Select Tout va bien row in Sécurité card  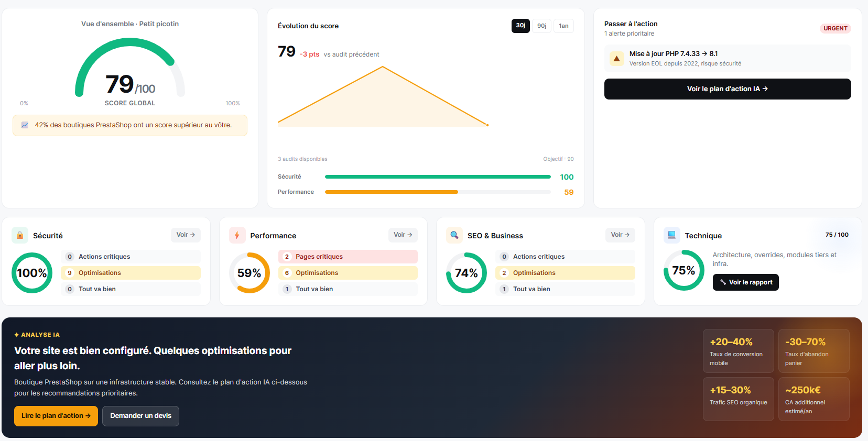pos(131,289)
